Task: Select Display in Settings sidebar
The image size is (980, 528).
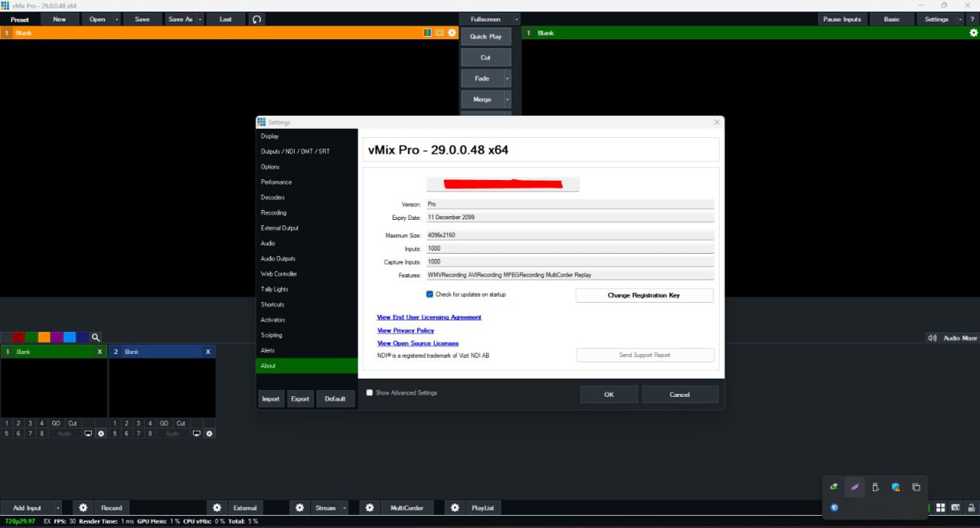Action: 306,136
